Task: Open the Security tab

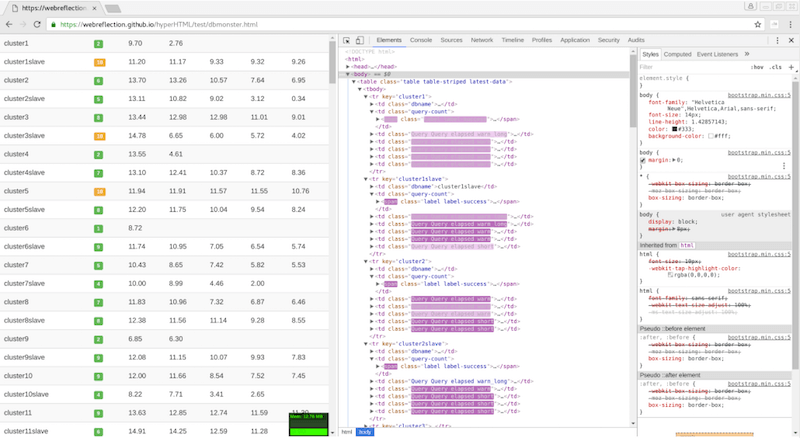Action: coord(609,40)
